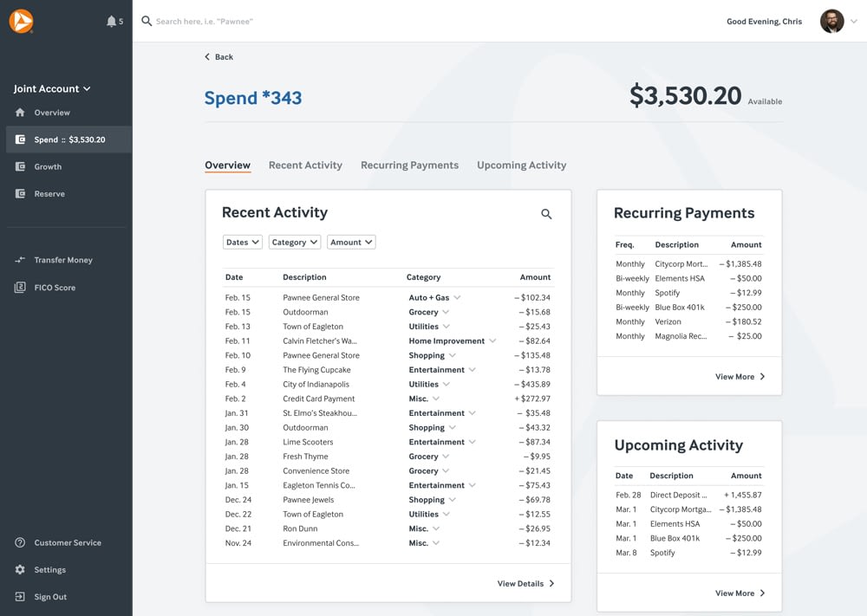Open the Amount filter dropdown
The image size is (867, 616).
[x=351, y=242]
